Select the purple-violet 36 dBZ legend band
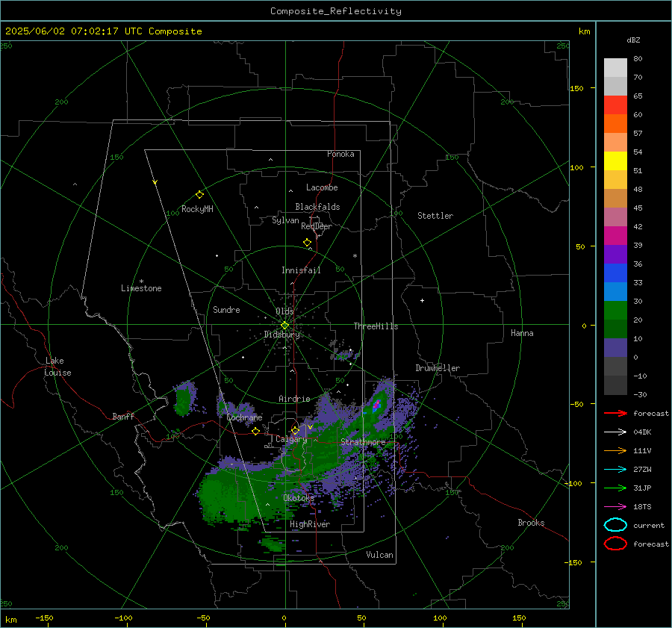 [615, 254]
